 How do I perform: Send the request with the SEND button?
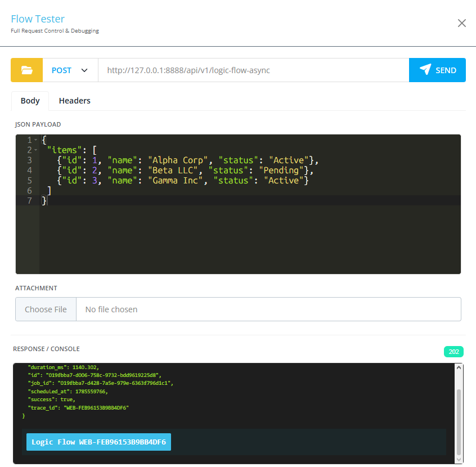437,70
